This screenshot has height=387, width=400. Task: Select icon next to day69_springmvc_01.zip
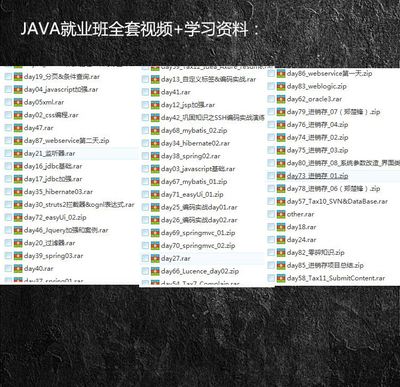155,233
